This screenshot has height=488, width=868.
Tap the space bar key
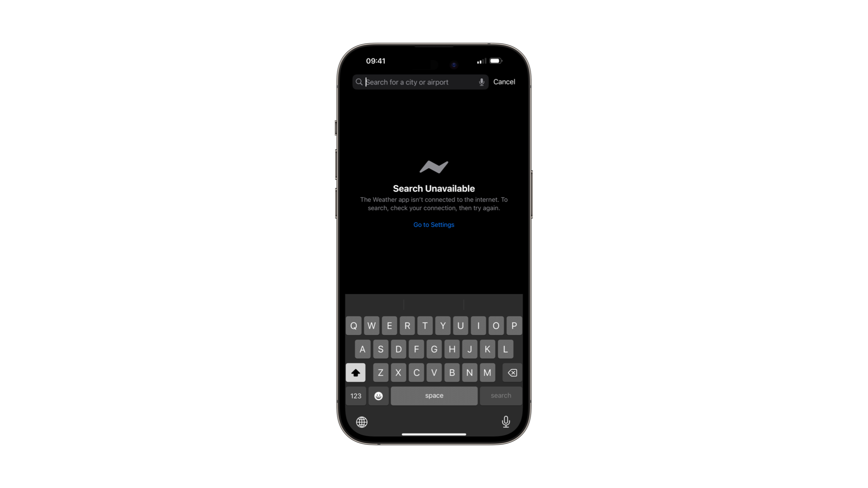434,396
